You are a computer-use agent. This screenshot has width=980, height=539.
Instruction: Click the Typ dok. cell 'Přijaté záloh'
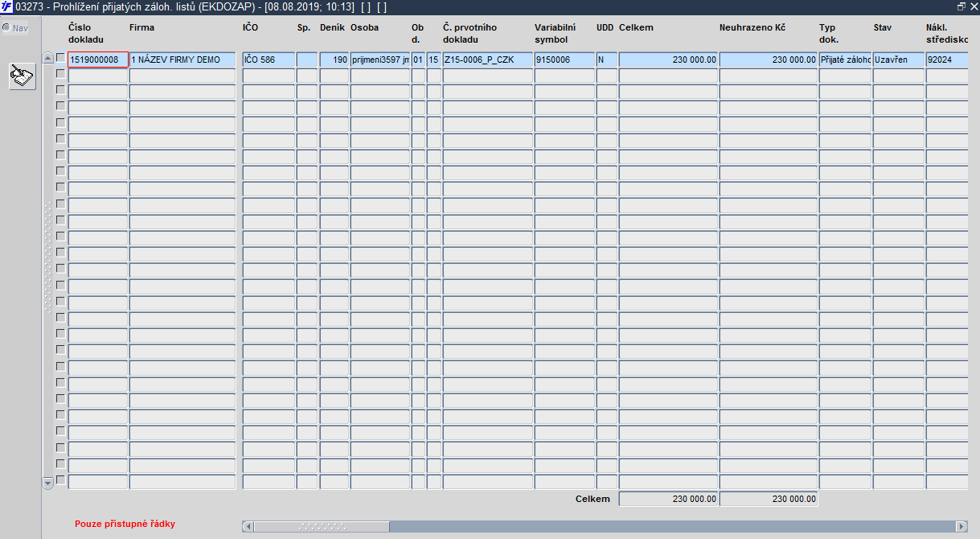[x=845, y=60]
